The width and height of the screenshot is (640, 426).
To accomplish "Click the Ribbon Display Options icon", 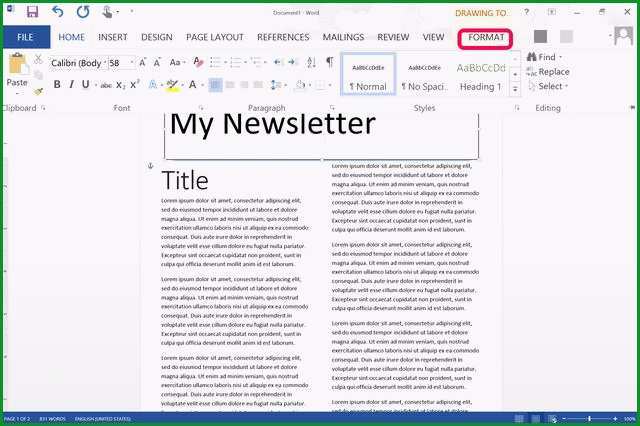I will pos(551,12).
